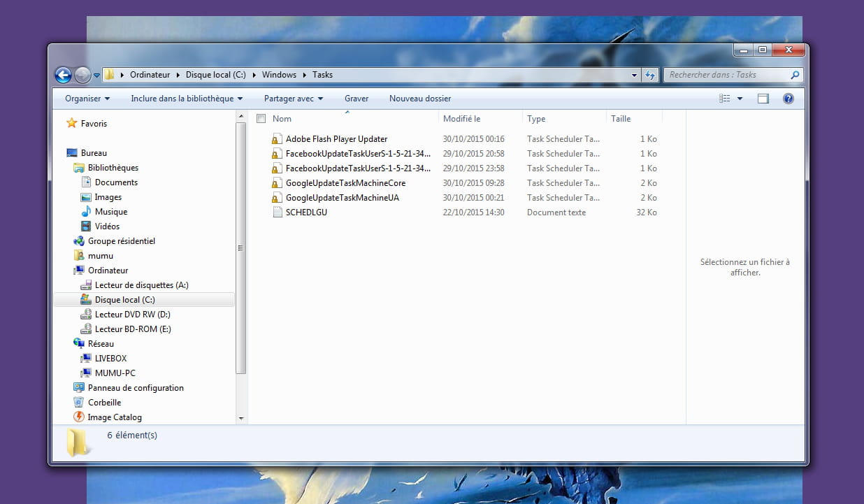Open 'Inclure dans la bibliothèque' menu

tap(187, 99)
